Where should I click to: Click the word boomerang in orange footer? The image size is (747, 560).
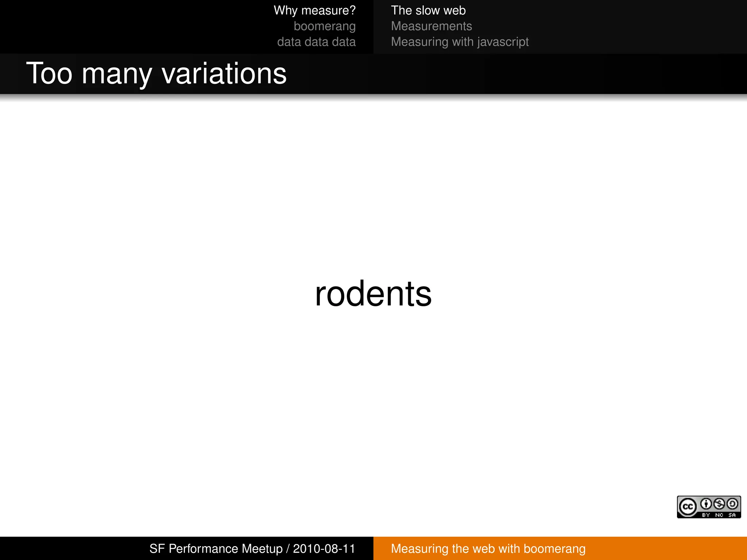coord(554,548)
